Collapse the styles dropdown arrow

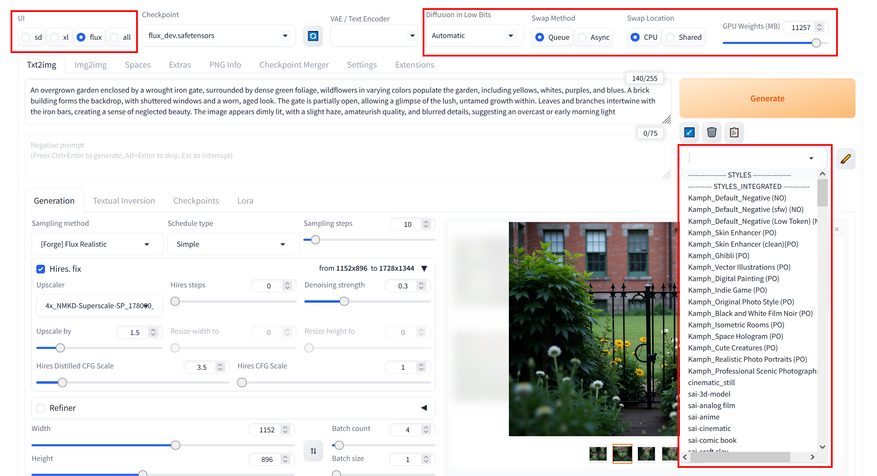tap(811, 158)
